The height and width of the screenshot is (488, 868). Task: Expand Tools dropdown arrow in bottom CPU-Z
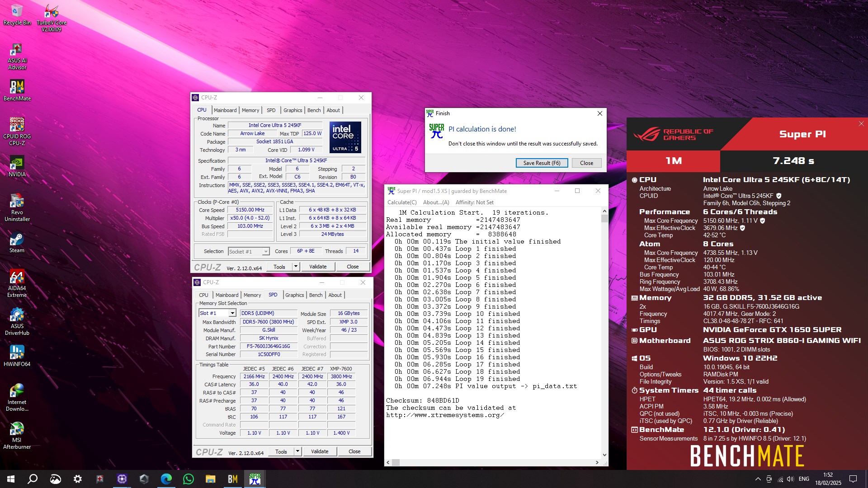pyautogui.click(x=298, y=451)
